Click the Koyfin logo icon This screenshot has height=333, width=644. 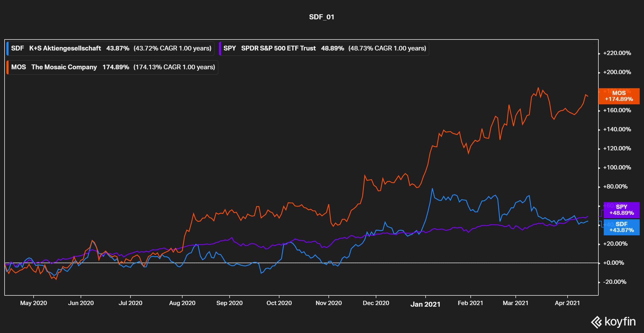click(597, 322)
